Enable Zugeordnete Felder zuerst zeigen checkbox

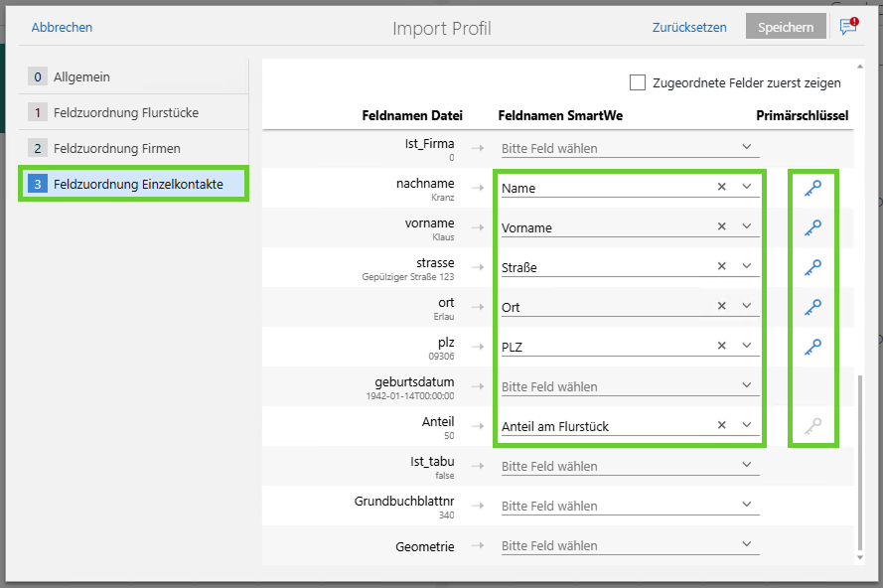(x=638, y=82)
